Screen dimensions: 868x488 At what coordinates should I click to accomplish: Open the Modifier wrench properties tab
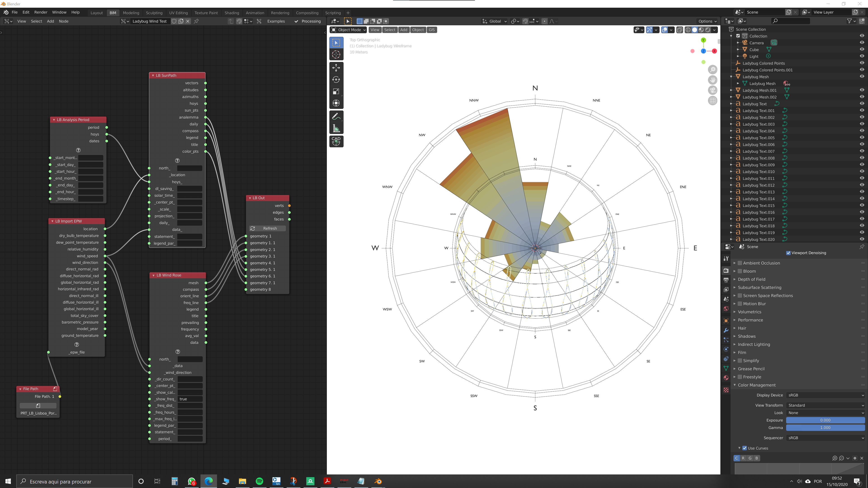pyautogui.click(x=726, y=330)
